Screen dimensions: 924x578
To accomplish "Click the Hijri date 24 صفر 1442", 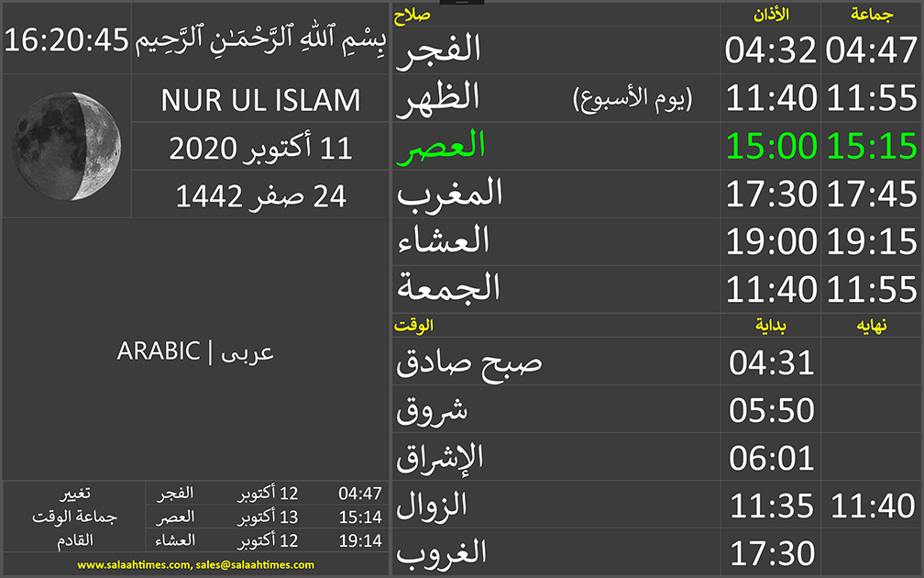I will (260, 195).
